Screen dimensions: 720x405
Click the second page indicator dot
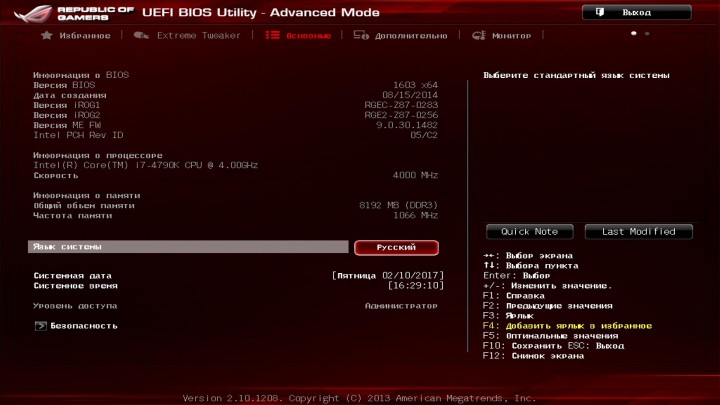tap(647, 34)
